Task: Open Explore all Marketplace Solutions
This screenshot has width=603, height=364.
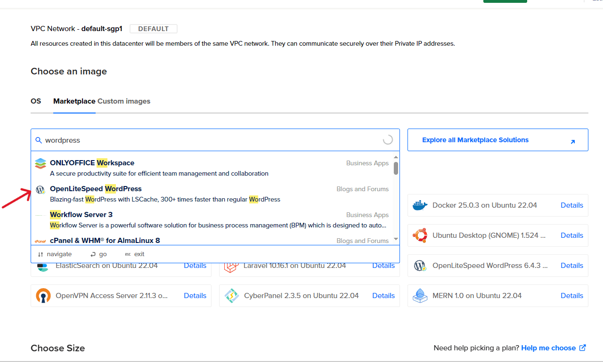Action: click(498, 140)
